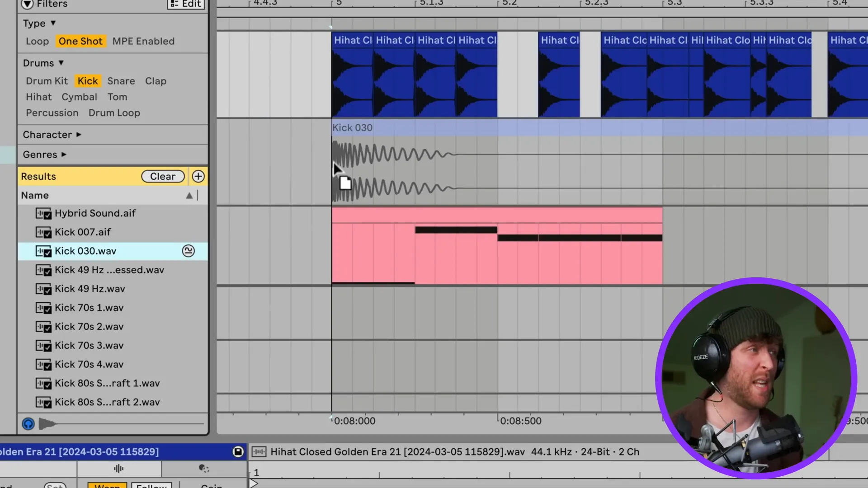
Task: Click the MPE Enabled filter button
Action: [144, 41]
